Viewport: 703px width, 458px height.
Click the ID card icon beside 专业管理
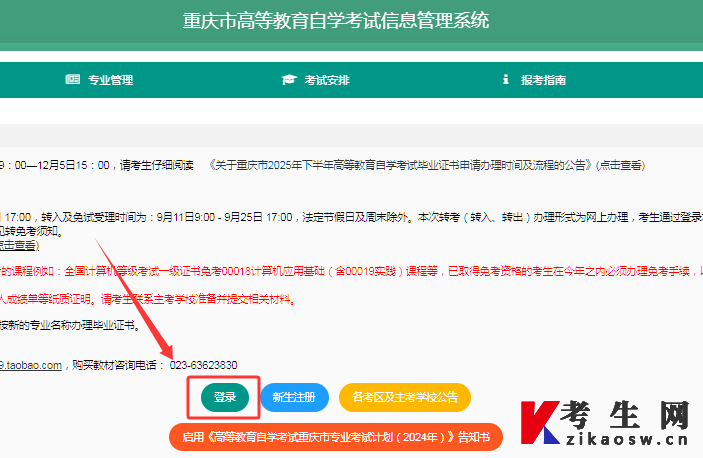(72, 79)
